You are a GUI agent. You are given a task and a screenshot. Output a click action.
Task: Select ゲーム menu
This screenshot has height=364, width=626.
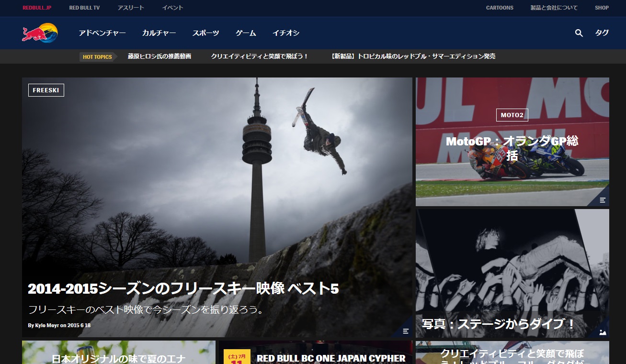[246, 33]
